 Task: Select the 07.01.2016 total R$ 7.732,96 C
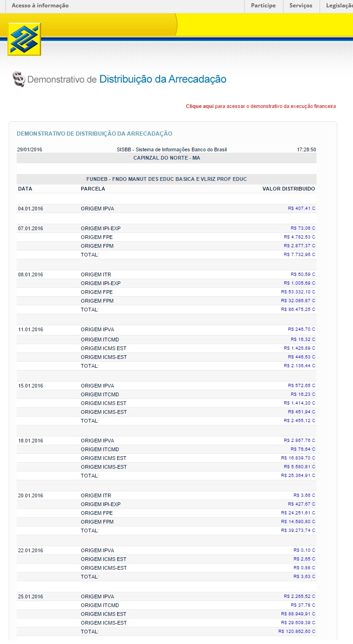coord(299,255)
